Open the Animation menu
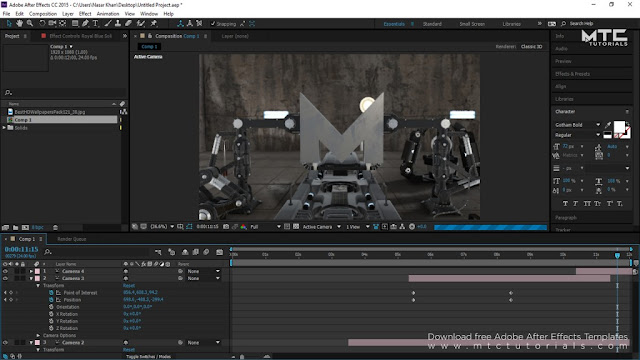 [108, 14]
